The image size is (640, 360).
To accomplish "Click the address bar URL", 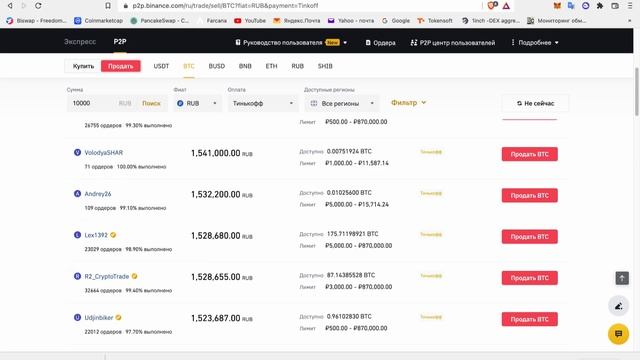I will pyautogui.click(x=225, y=6).
